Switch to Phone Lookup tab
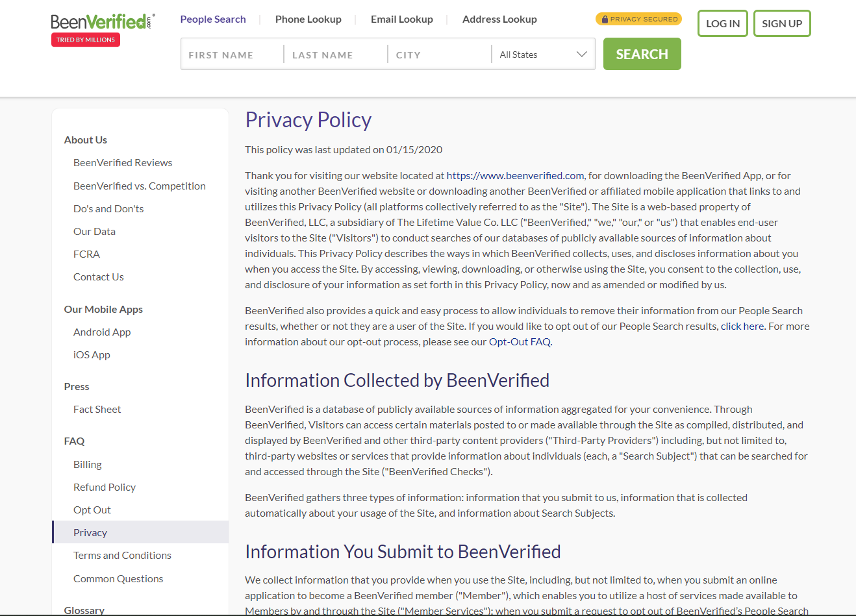Image resolution: width=856 pixels, height=616 pixels. pyautogui.click(x=308, y=19)
